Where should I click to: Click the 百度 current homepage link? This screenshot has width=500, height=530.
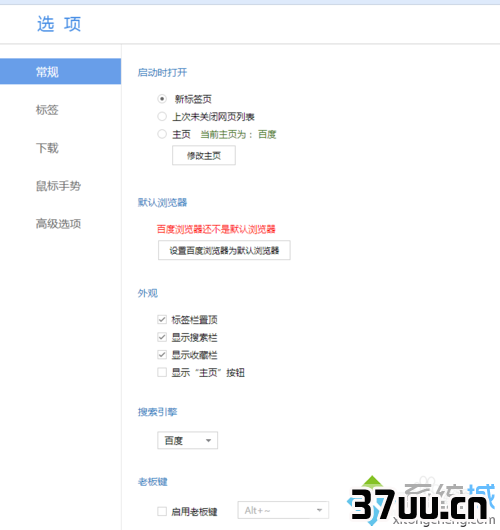[x=267, y=135]
